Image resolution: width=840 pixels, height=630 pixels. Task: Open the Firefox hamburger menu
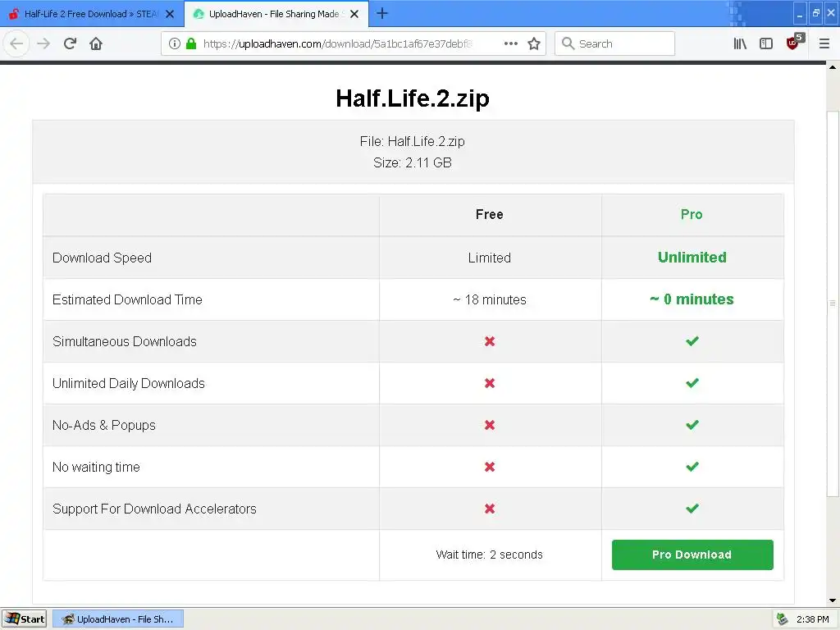824,43
